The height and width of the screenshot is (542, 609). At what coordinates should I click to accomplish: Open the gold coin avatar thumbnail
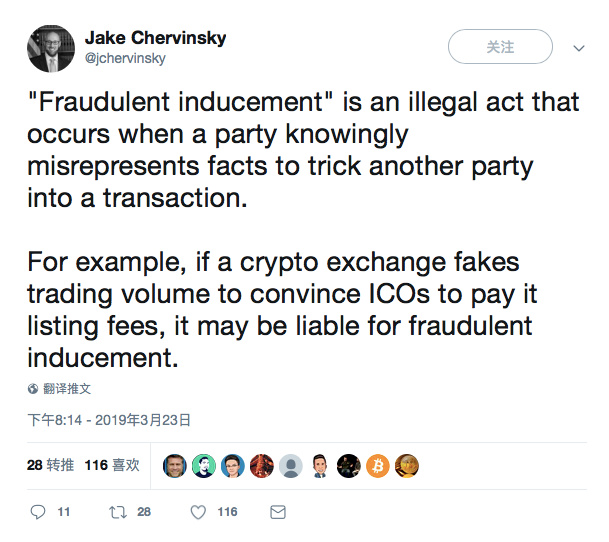(x=407, y=465)
